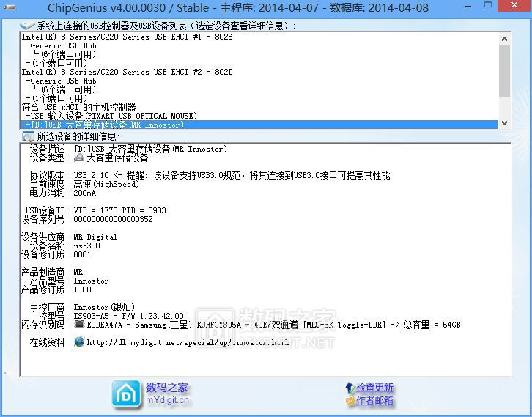Select the USB EHCI #1 - 8C26 controller

click(x=127, y=37)
